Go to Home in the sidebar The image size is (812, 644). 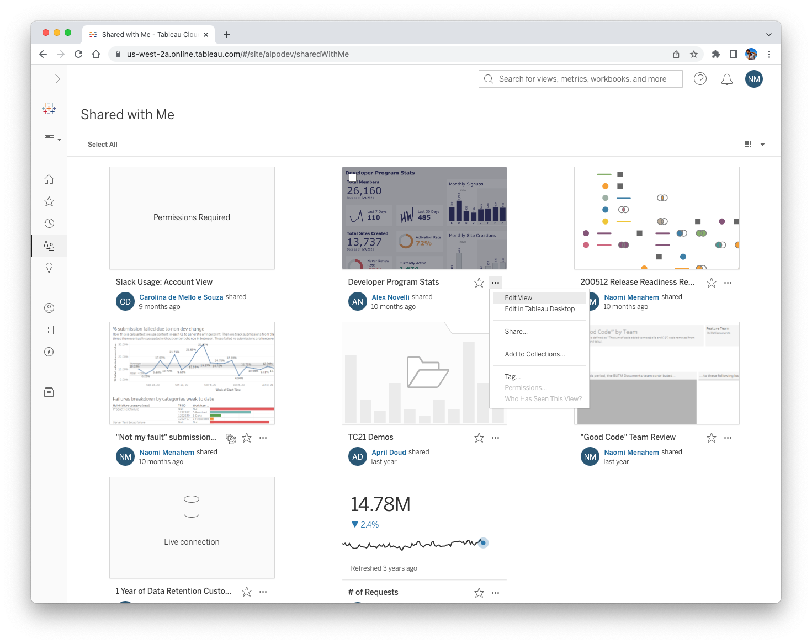click(49, 179)
